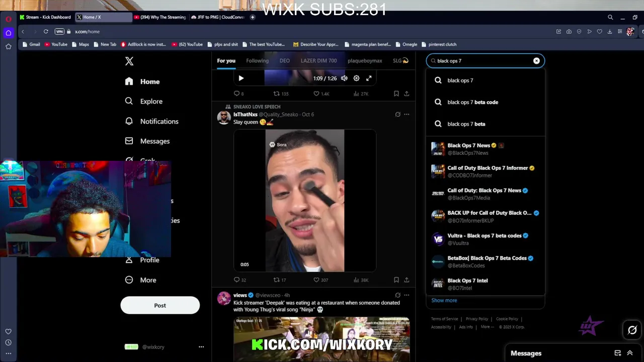Switch to the For you tab
This screenshot has height=362, width=644.
tap(226, 61)
